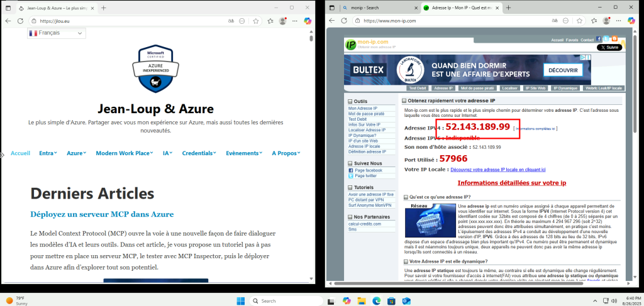Image resolution: width=644 pixels, height=306 pixels.
Task: Click the X Suivre button
Action: pyautogui.click(x=609, y=48)
